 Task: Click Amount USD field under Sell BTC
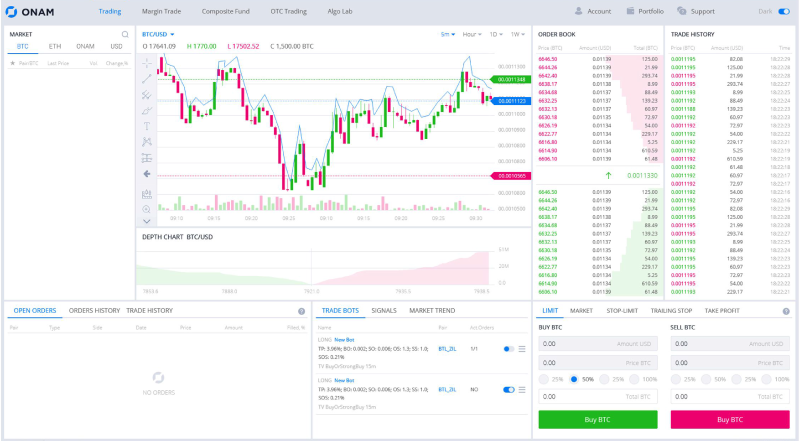730,344
